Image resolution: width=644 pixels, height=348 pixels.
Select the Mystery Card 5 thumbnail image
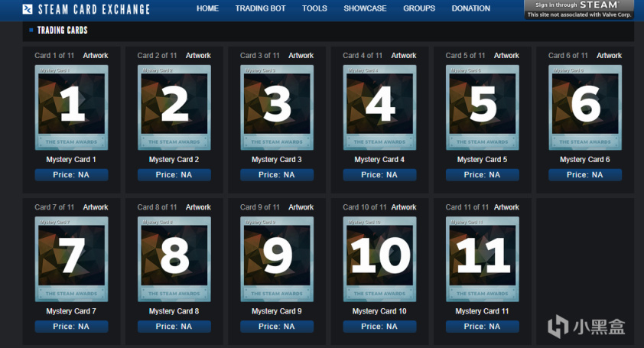tap(483, 107)
